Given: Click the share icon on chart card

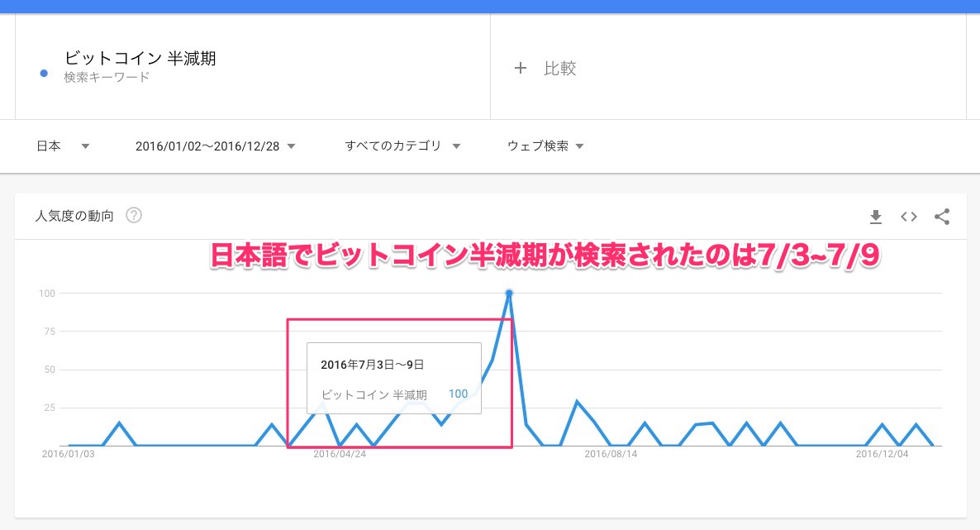Looking at the screenshot, I should click(x=942, y=217).
